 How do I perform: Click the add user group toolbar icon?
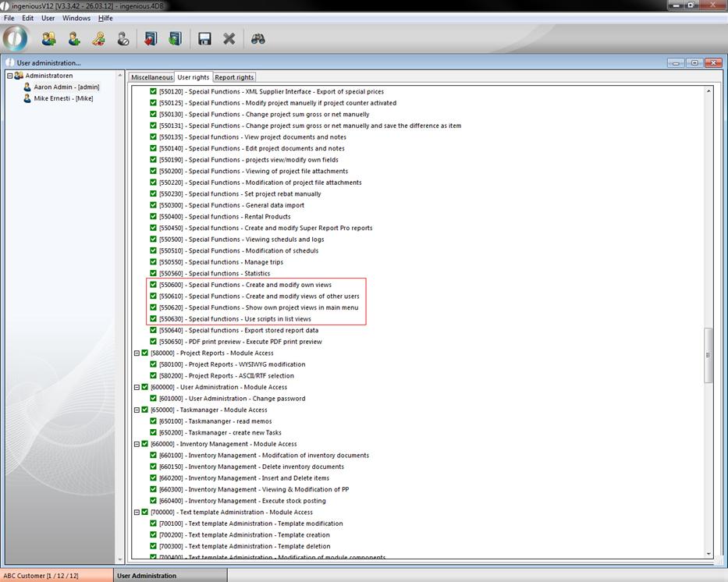(48, 38)
